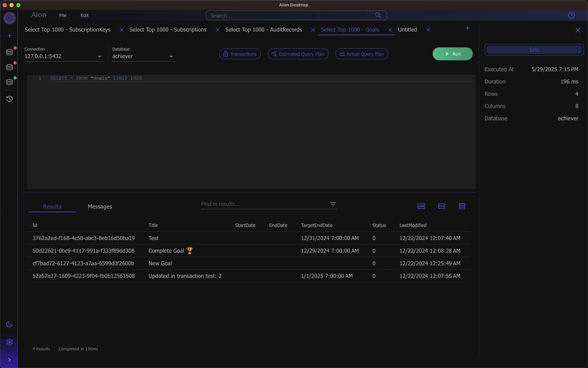Viewport: 588px width, 368px height.
Task: Click the EndDate column header
Action: pyautogui.click(x=278, y=225)
